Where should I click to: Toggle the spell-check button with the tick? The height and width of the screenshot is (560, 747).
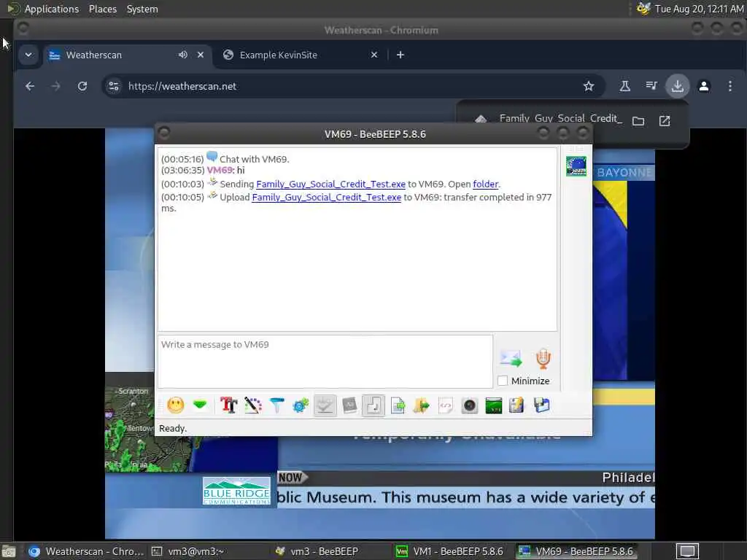coord(325,405)
